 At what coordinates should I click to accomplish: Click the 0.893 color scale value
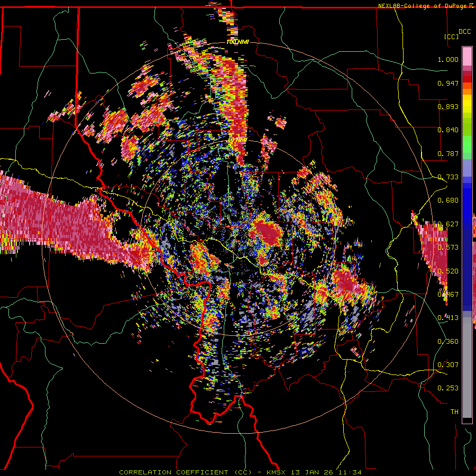(x=448, y=106)
